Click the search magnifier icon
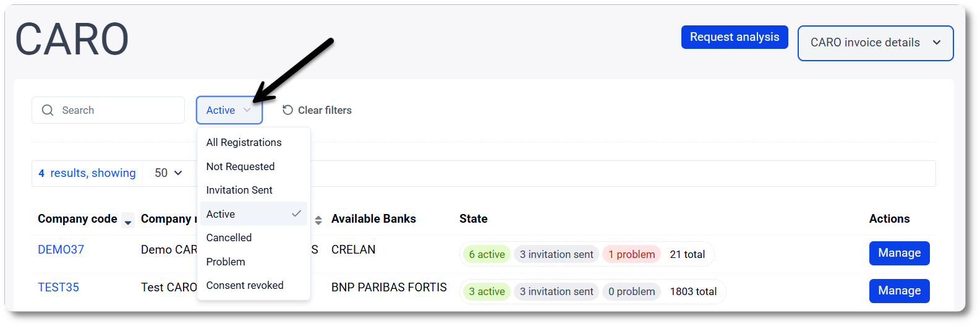This screenshot has width=980, height=326. pos(48,110)
